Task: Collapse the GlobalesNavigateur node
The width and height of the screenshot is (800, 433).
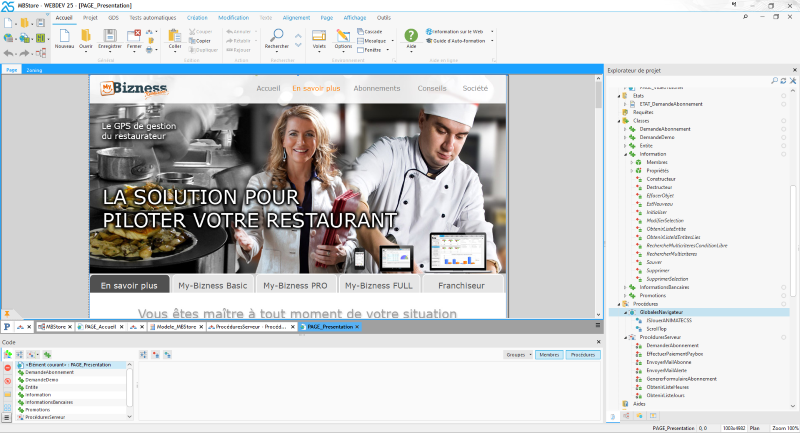Action: coord(626,312)
